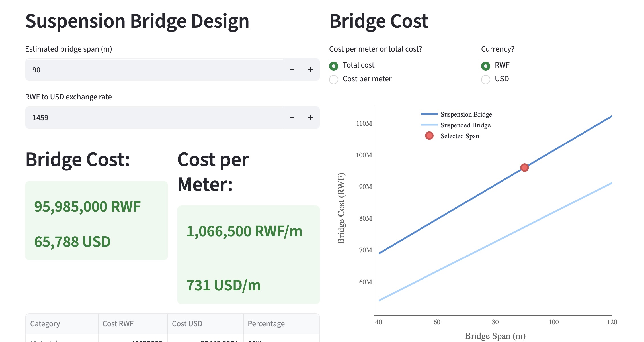
Task: Click the exchange rate input field
Action: 154,118
